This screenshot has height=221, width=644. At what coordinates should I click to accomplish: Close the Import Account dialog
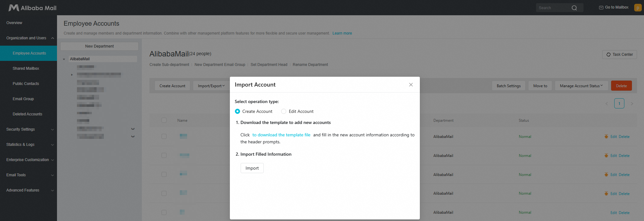pos(411,85)
